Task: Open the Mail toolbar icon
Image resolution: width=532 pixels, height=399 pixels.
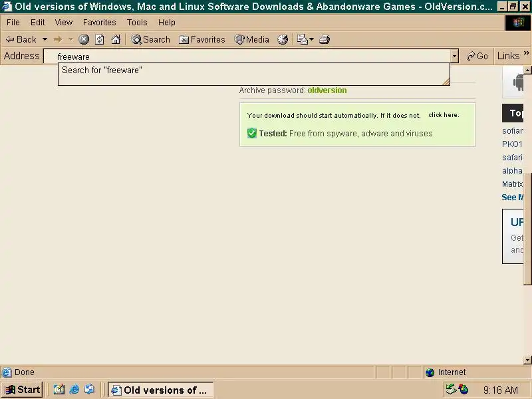Action: tap(302, 39)
